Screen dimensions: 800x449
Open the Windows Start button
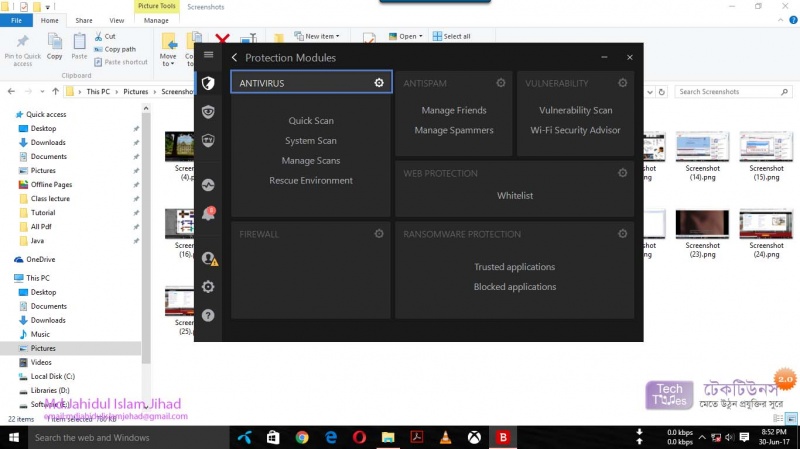click(14, 437)
